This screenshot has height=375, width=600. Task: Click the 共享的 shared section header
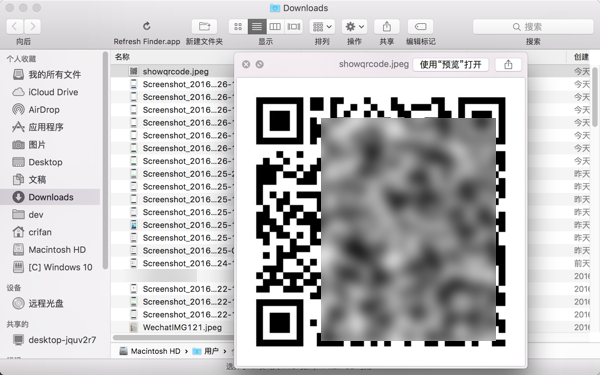18,324
